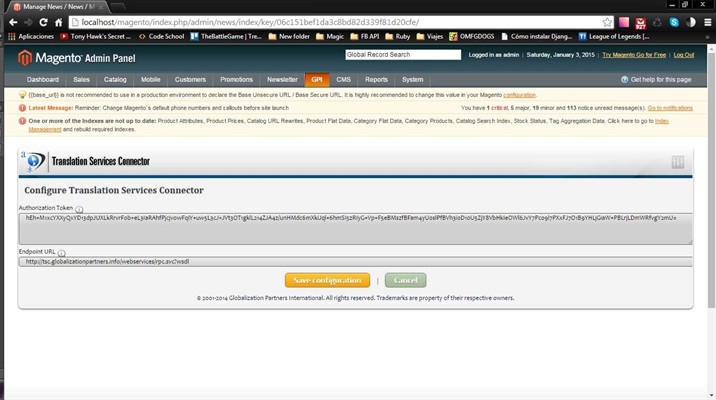Image resolution: width=716 pixels, height=400 pixels.
Task: Close the Manage News browser tab
Action: pos(101,7)
